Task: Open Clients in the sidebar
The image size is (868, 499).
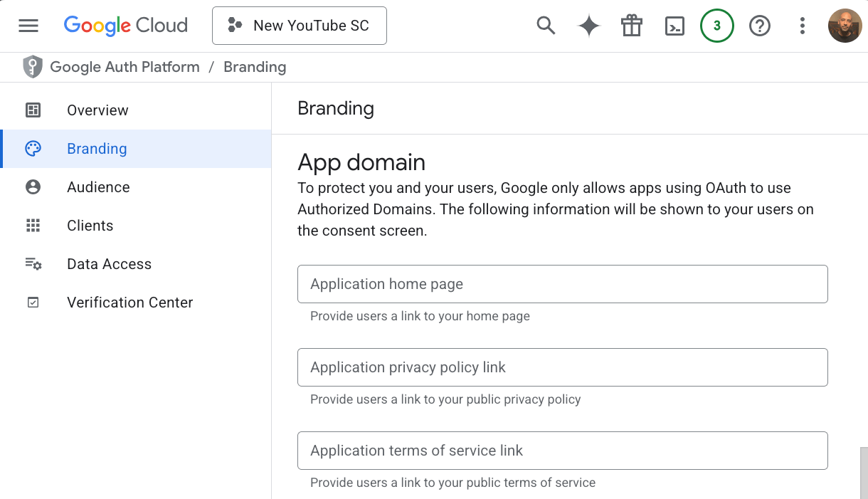Action: [x=90, y=226]
